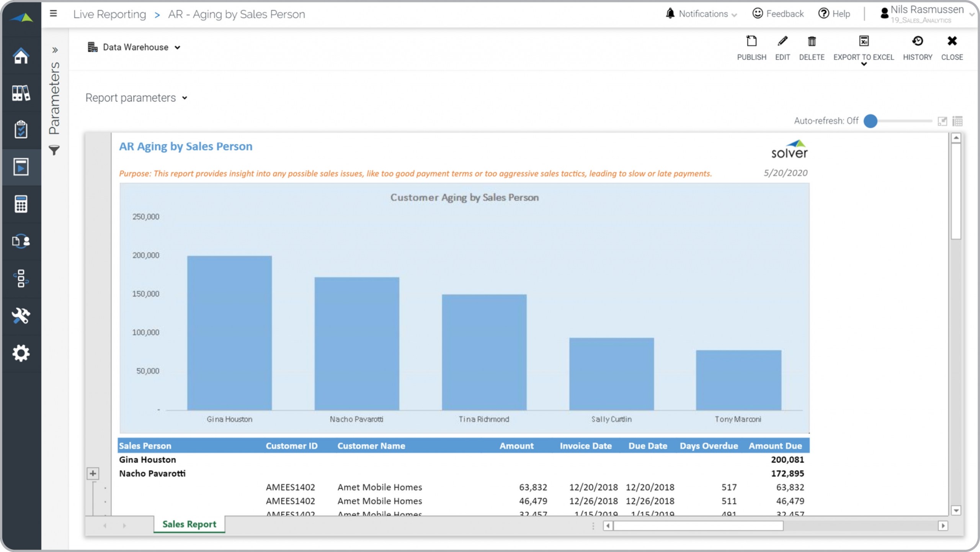Click the Feedback button

(778, 14)
